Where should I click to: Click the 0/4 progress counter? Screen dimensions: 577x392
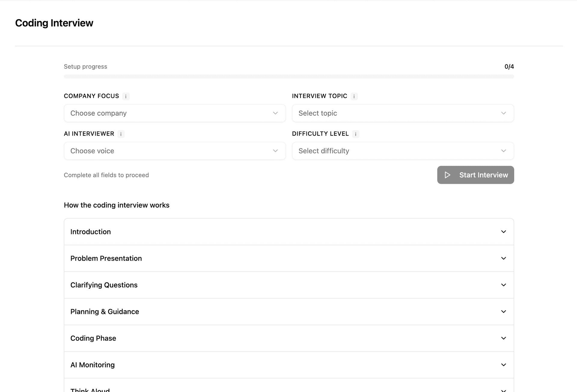coord(509,67)
